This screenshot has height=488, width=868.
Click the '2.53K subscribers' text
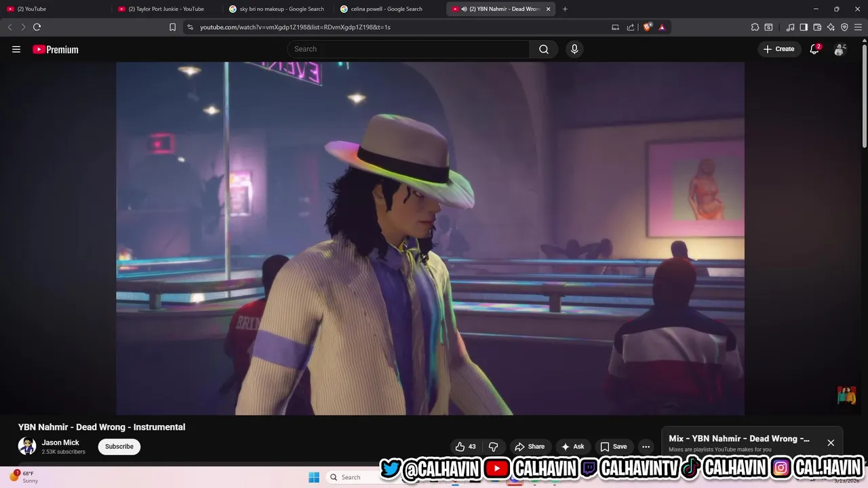pyautogui.click(x=64, y=452)
